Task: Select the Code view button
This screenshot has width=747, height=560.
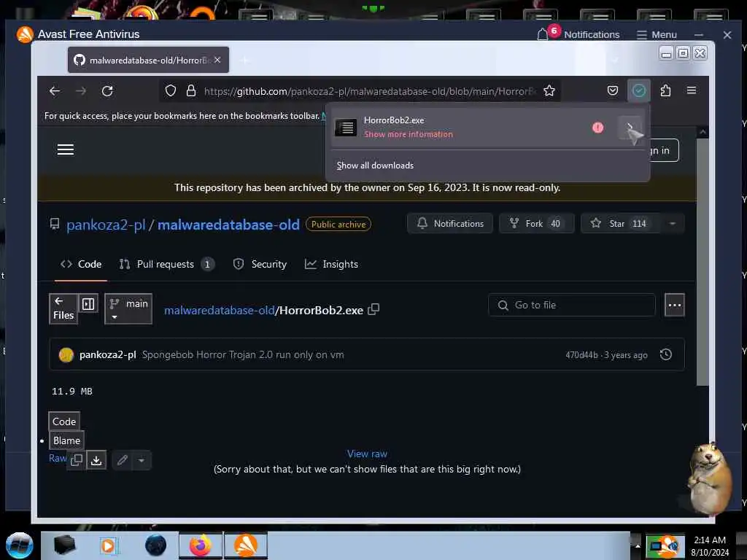Action: [x=64, y=421]
